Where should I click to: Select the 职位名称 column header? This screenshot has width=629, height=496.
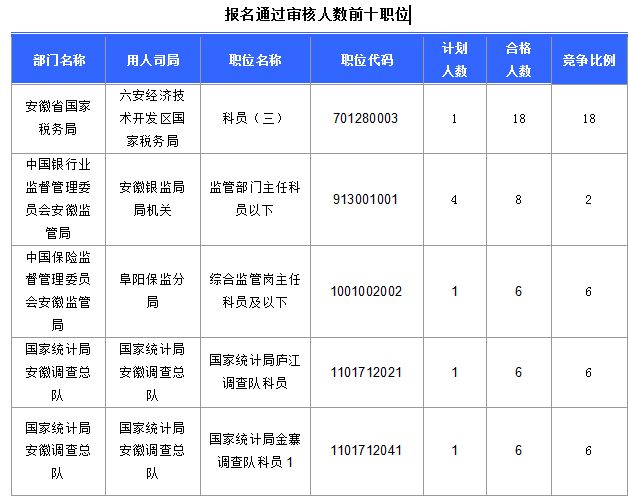pos(254,60)
